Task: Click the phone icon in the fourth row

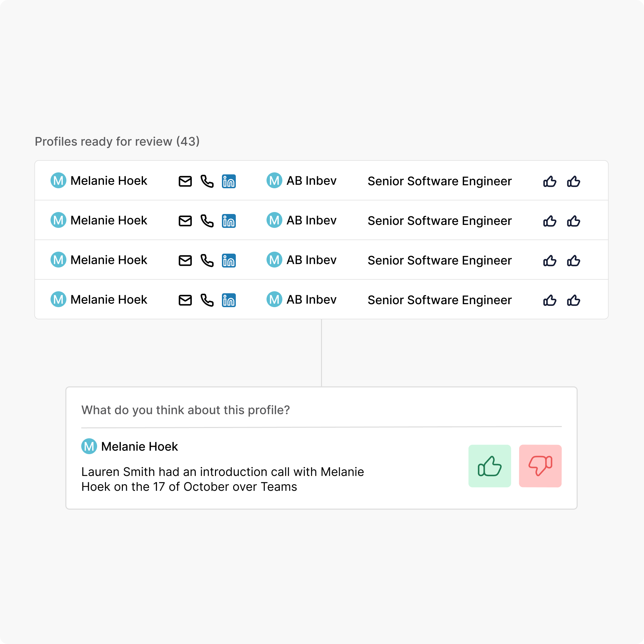Action: pyautogui.click(x=207, y=300)
